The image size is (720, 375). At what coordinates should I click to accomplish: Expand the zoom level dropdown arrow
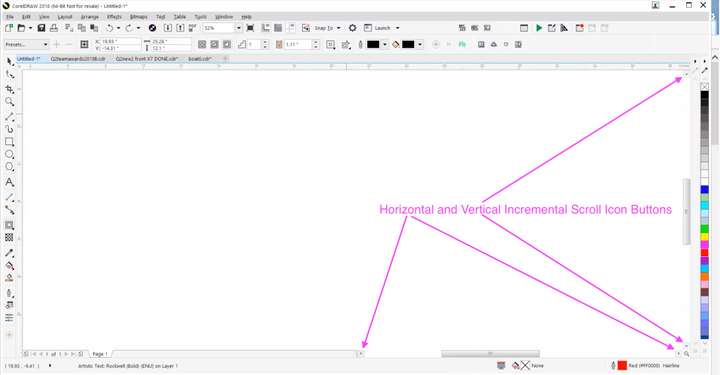pos(238,28)
